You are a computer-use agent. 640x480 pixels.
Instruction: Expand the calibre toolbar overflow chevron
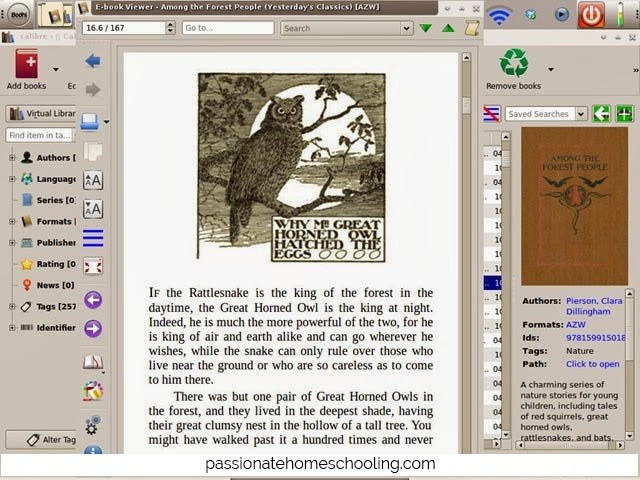(636, 70)
